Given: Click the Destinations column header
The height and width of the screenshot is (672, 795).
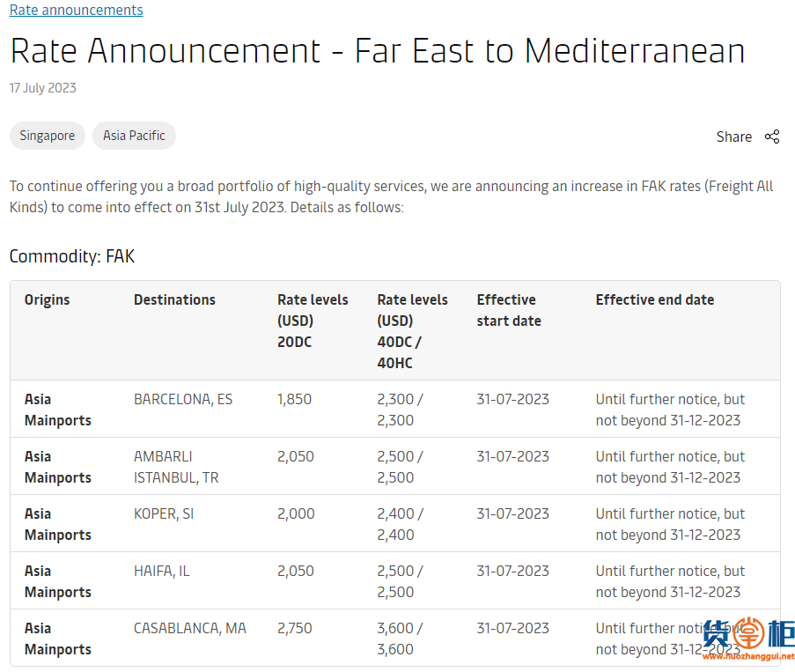Looking at the screenshot, I should 174,299.
